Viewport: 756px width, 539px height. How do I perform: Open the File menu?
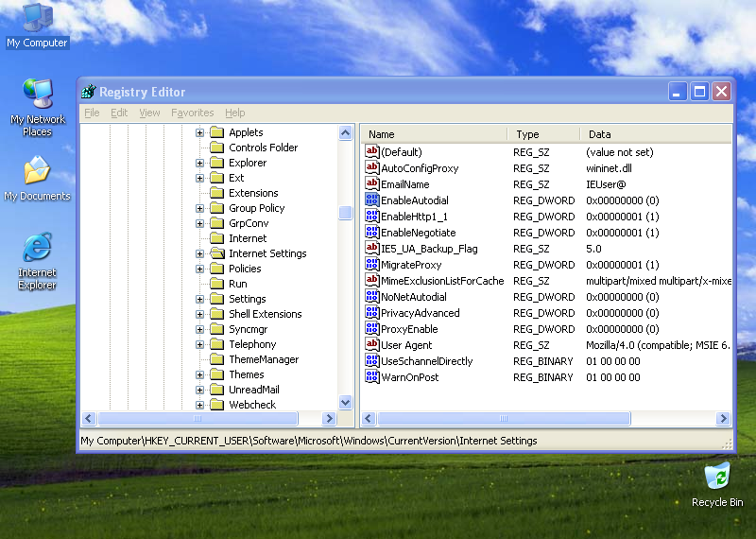(x=92, y=113)
